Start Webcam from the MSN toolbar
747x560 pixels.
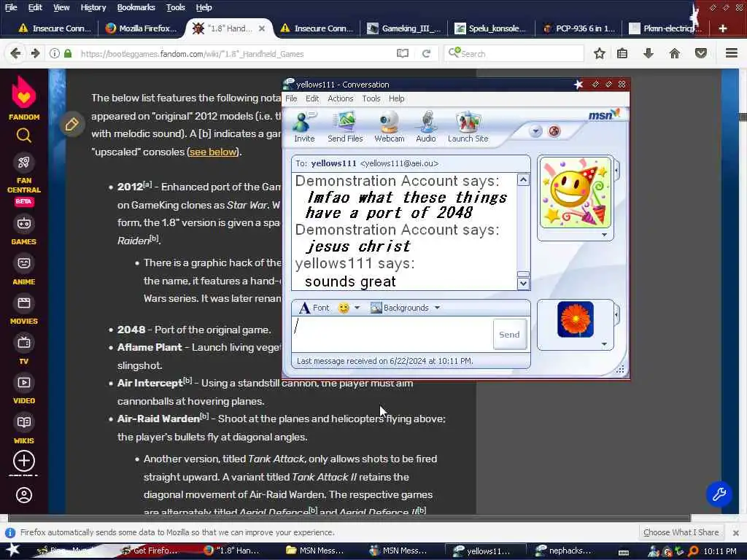(390, 127)
